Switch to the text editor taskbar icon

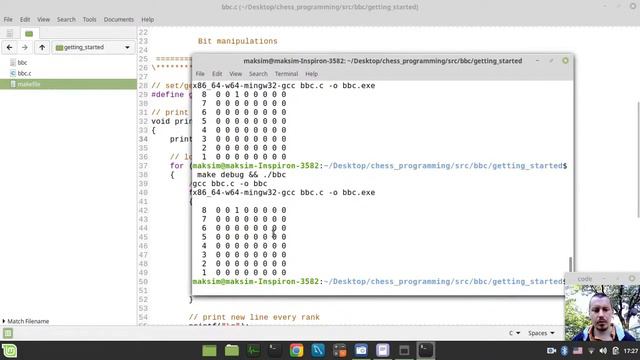coord(383,351)
